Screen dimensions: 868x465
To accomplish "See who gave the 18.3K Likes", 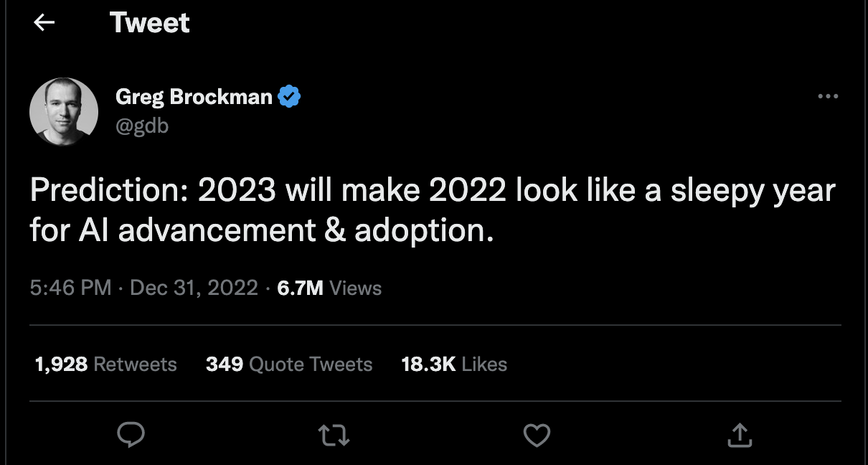I will pos(454,365).
